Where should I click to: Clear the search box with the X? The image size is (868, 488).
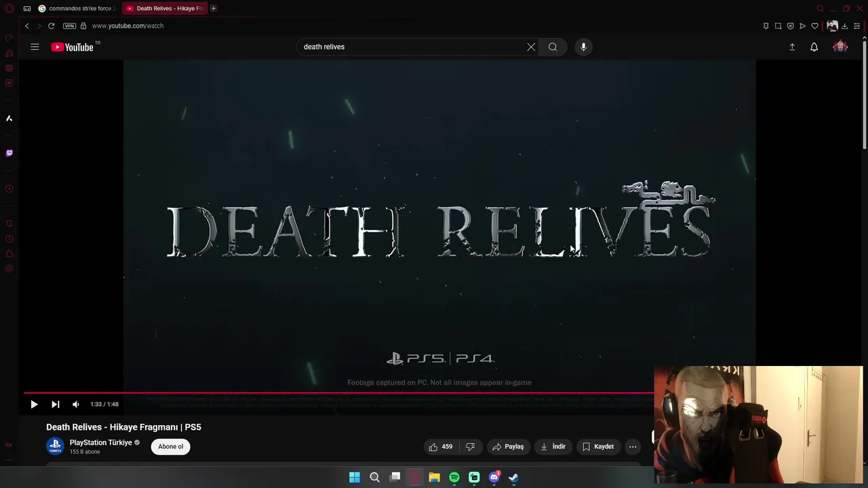coord(531,47)
